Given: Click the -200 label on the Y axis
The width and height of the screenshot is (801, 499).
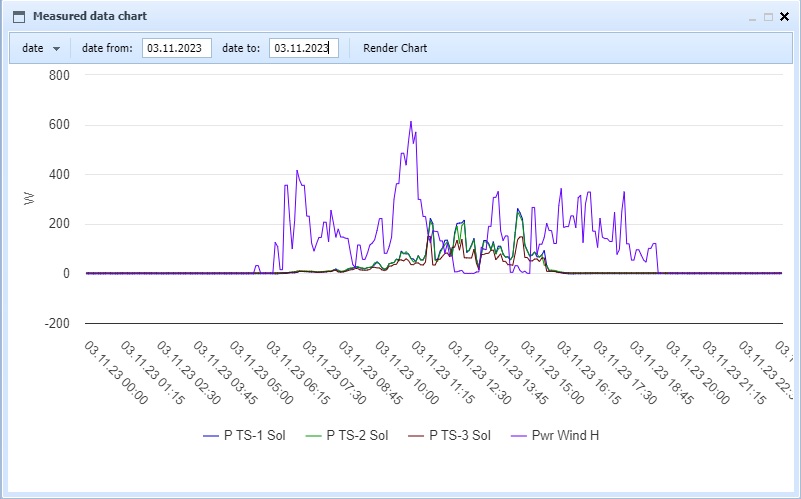Looking at the screenshot, I should click(56, 323).
